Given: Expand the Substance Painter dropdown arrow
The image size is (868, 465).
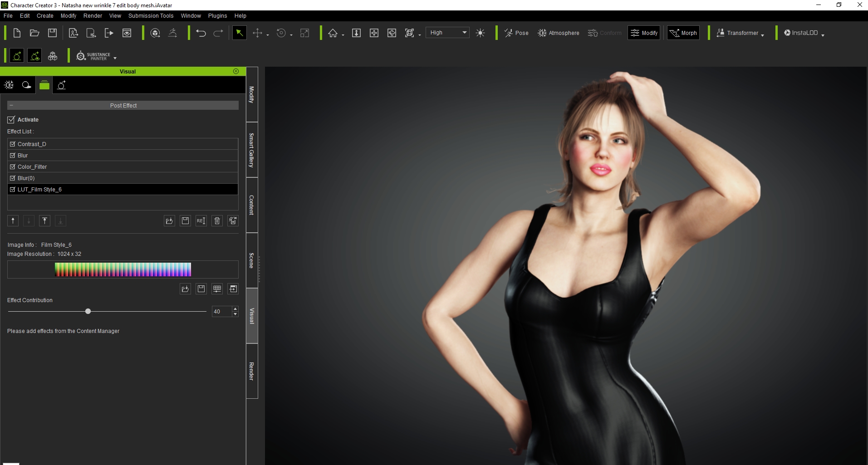Looking at the screenshot, I should point(115,58).
